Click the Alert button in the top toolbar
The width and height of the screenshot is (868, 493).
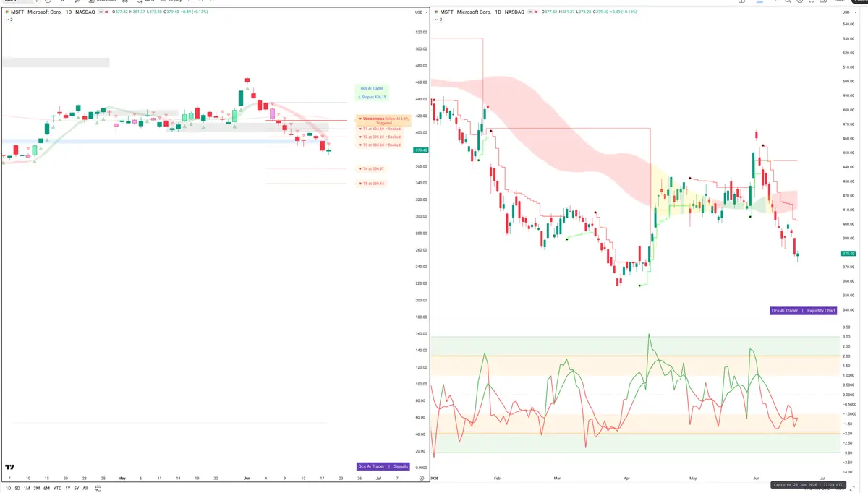point(147,1)
